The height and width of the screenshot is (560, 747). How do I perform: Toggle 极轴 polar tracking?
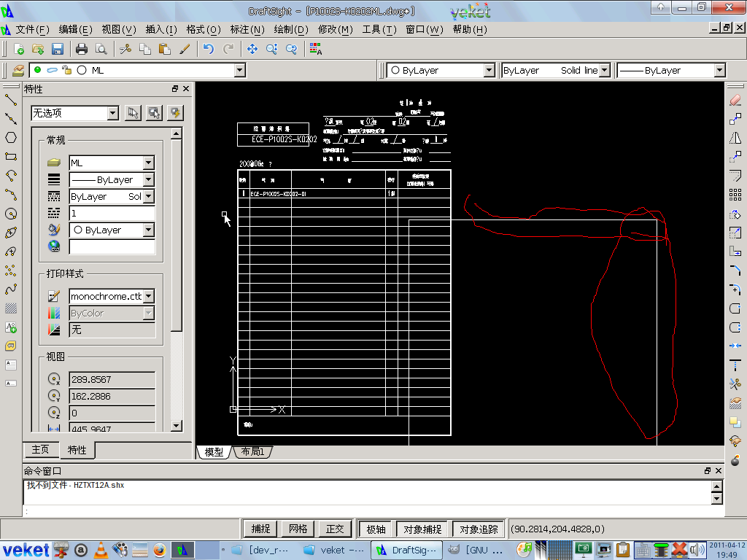pyautogui.click(x=376, y=529)
